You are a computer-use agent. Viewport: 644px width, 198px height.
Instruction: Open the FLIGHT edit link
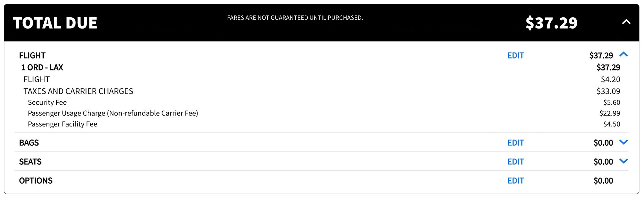[515, 55]
